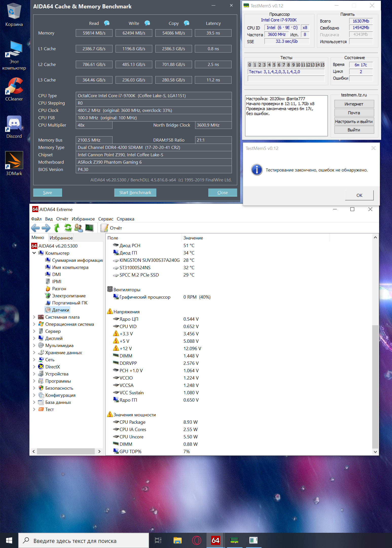Refresh the AIDA64 sensor page
The image size is (392, 548).
[68, 228]
